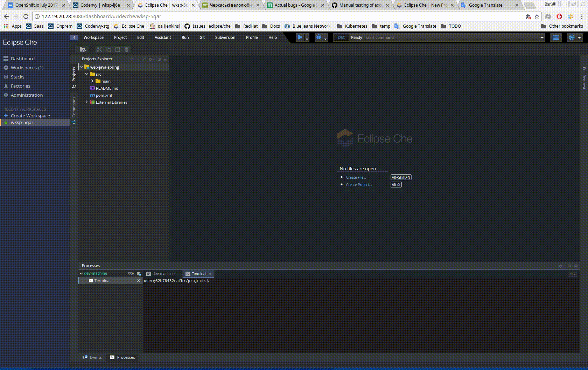Image resolution: width=588 pixels, height=370 pixels.
Task: Switch to the Events tab
Action: tap(92, 357)
